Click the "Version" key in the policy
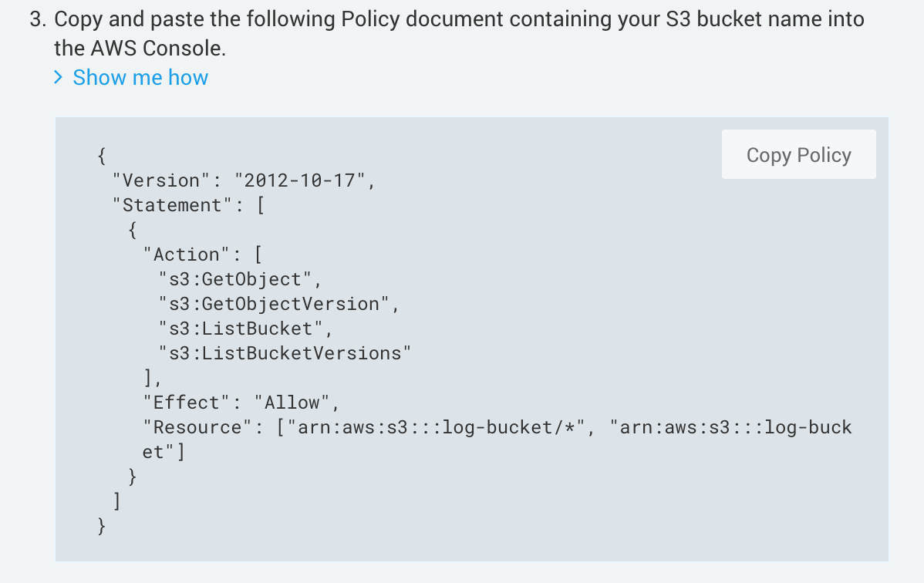This screenshot has height=583, width=924. (161, 180)
